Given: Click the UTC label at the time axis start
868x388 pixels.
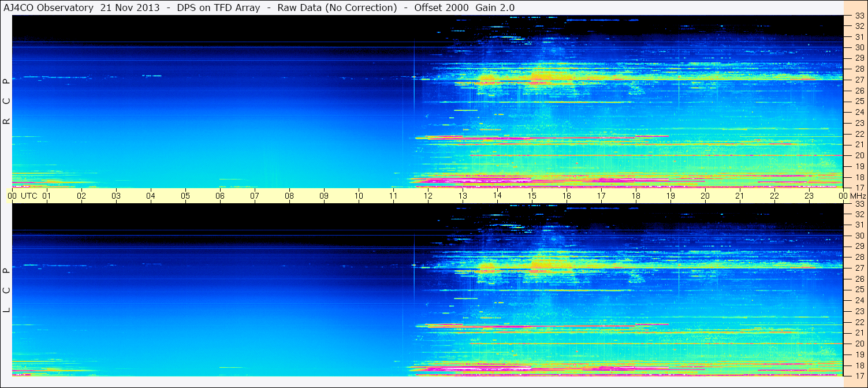Looking at the screenshot, I should tap(29, 196).
